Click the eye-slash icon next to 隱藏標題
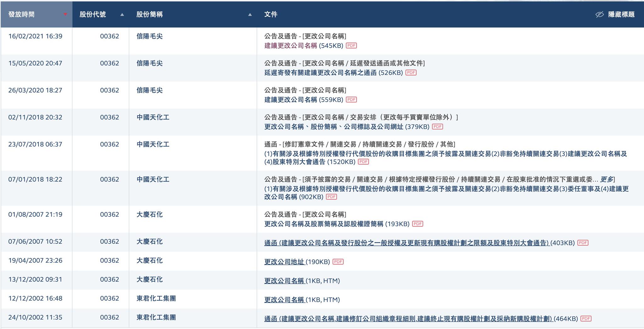Viewport: 644px width, 329px height. 600,14
